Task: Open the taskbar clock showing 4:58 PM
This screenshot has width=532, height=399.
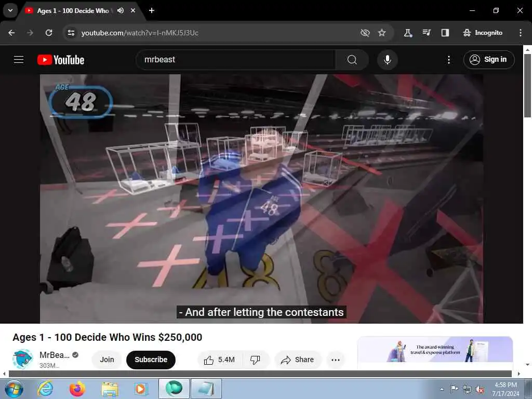Action: tap(506, 389)
